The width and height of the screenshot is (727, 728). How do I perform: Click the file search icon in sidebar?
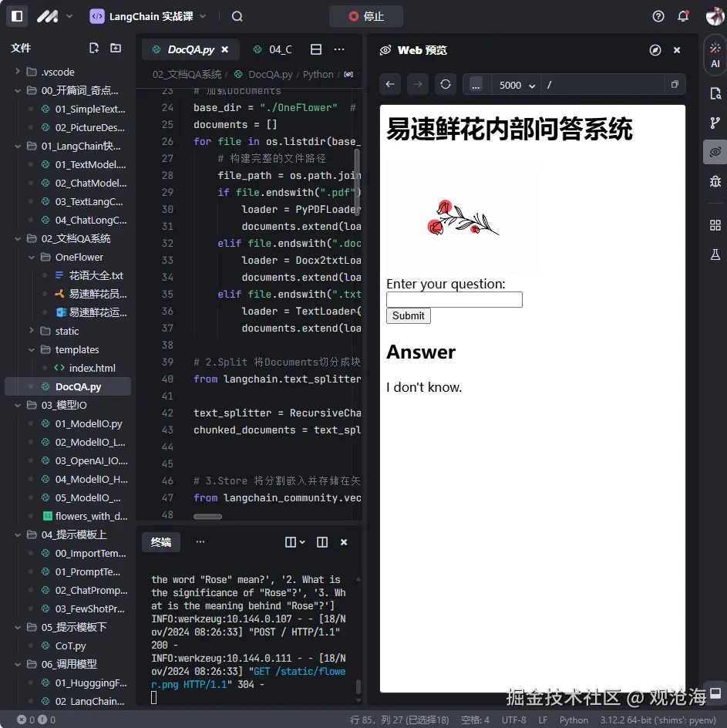pos(715,92)
